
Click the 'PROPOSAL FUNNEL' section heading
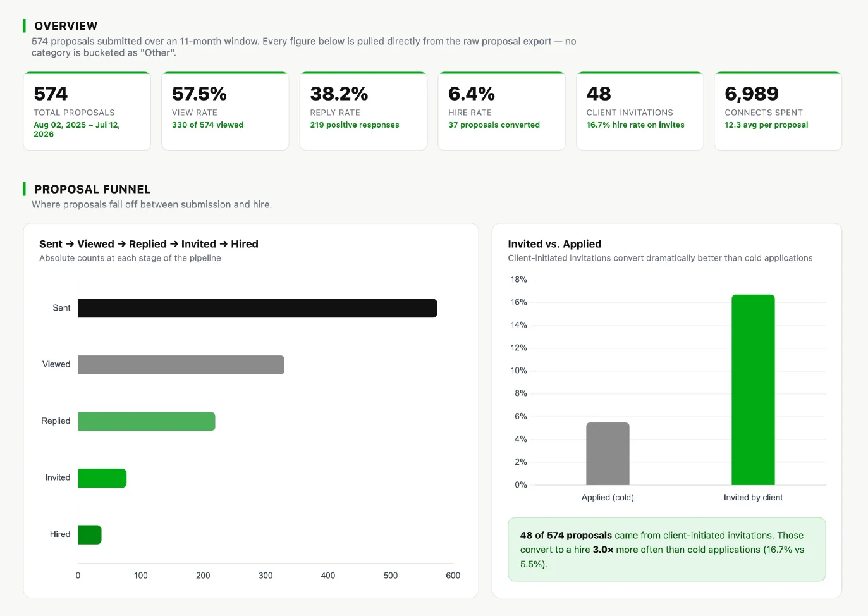coord(92,189)
